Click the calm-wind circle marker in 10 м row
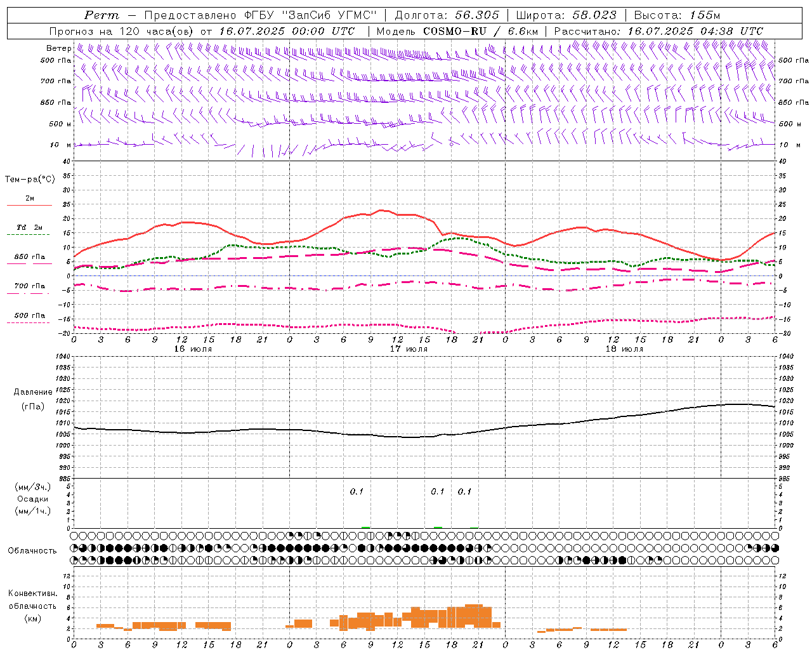This screenshot has width=812, height=650. click(451, 144)
